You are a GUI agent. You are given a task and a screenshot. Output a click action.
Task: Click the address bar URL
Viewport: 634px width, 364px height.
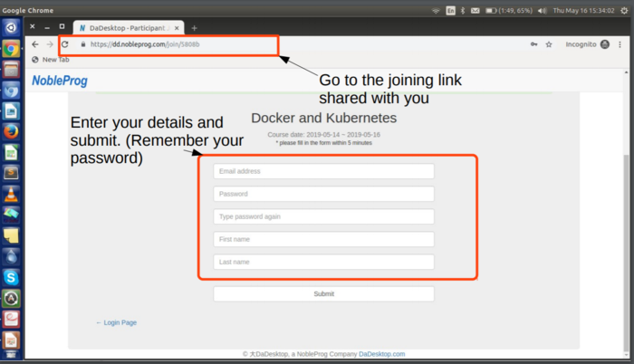tap(145, 44)
